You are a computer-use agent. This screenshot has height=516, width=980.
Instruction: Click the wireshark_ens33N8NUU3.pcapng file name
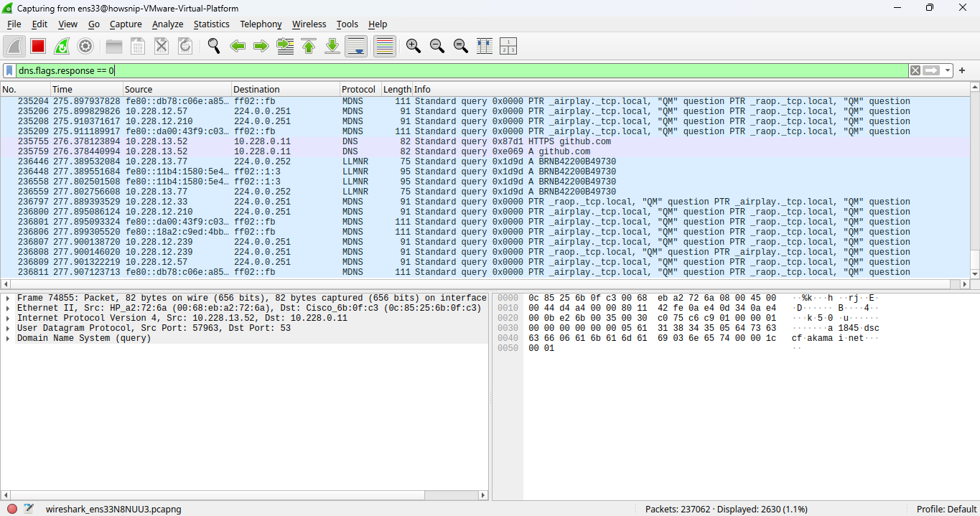(113, 509)
